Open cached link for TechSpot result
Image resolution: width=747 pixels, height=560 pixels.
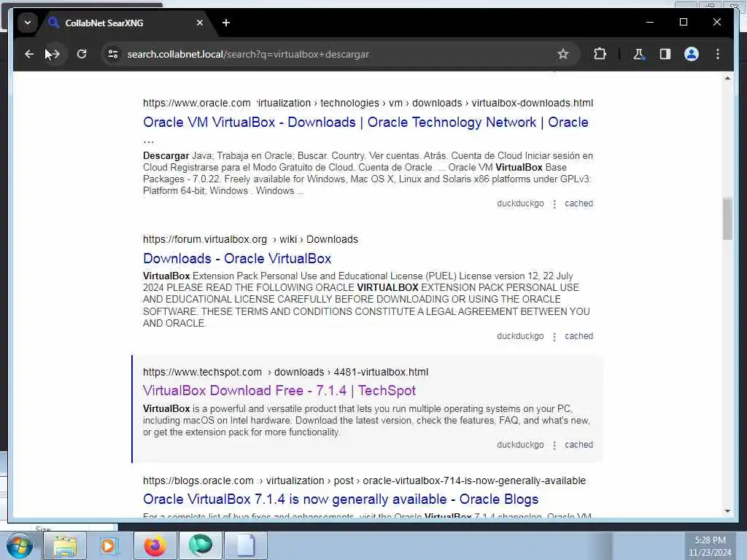578,445
